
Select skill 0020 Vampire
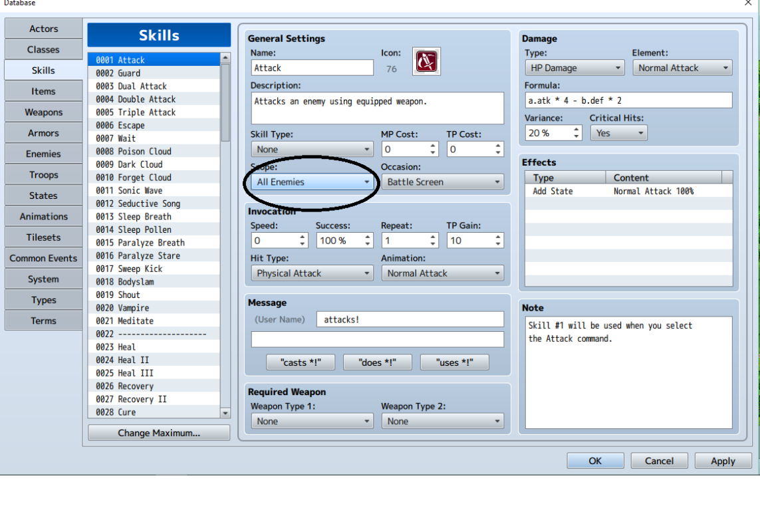pyautogui.click(x=154, y=308)
